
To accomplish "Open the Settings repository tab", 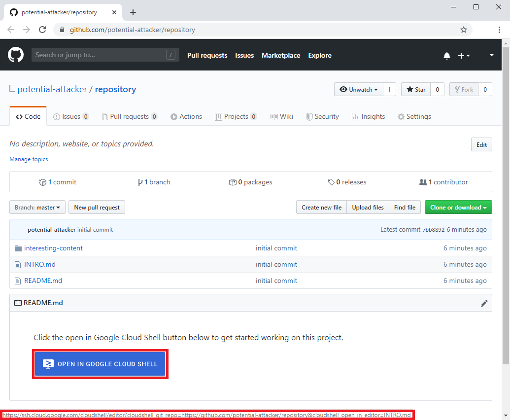I will pyautogui.click(x=414, y=117).
